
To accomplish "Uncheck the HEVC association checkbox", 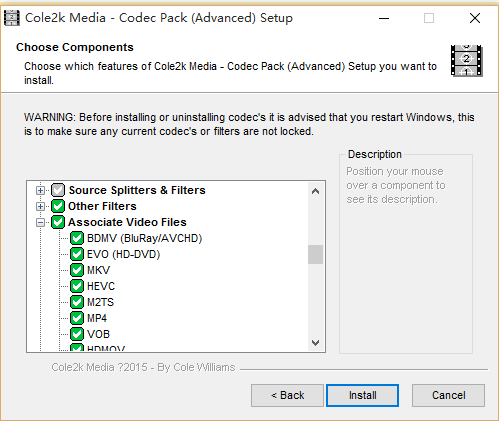I will tap(77, 286).
